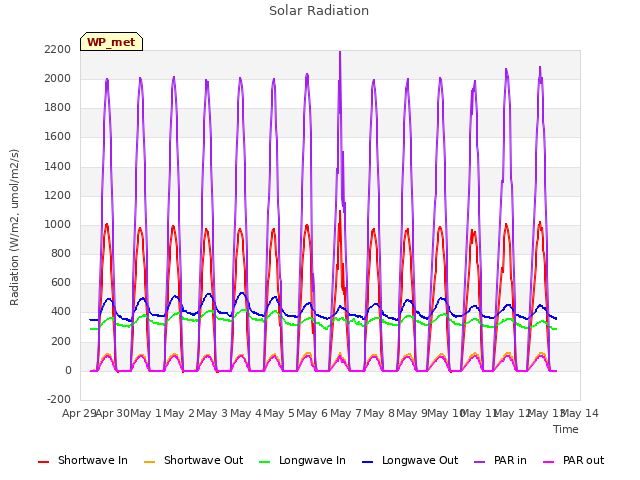The width and height of the screenshot is (640, 480).
Task: Click the purple PAR in legend swatch
Action: 480,462
